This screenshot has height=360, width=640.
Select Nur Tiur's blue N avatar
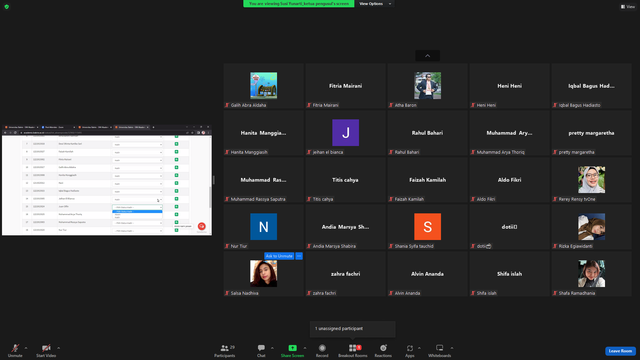point(264,227)
